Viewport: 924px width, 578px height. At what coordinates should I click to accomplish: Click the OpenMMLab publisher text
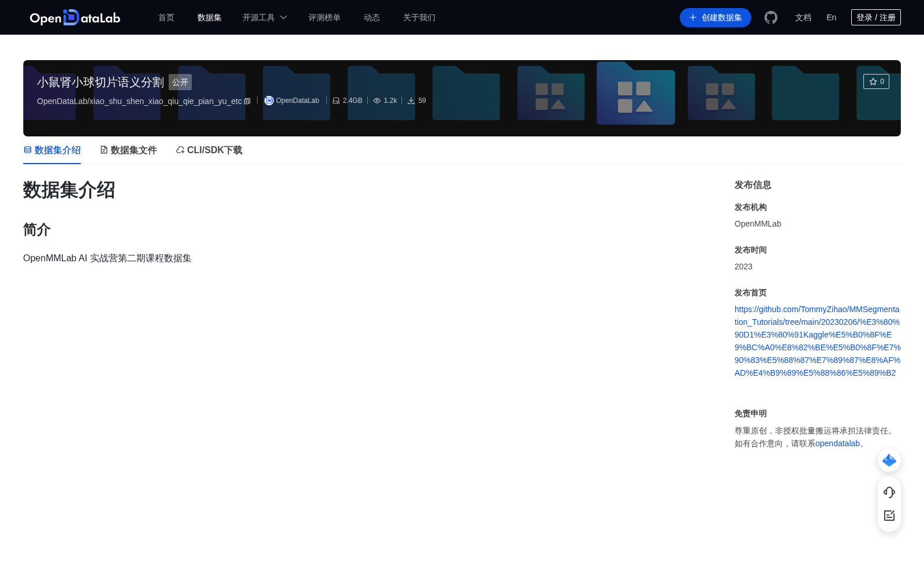[x=758, y=224]
